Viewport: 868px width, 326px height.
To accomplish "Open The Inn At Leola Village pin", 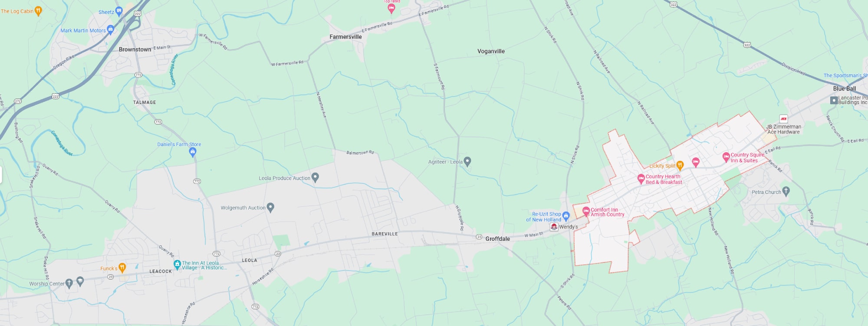I will click(x=177, y=264).
